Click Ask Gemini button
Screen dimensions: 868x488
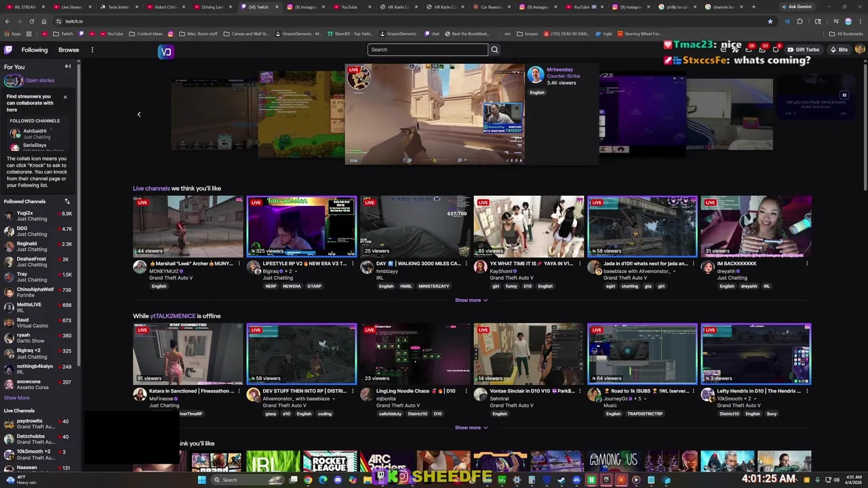796,7
